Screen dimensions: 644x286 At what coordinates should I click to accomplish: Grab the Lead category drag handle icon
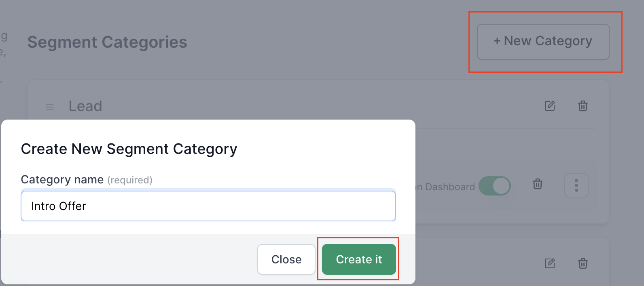(x=50, y=107)
